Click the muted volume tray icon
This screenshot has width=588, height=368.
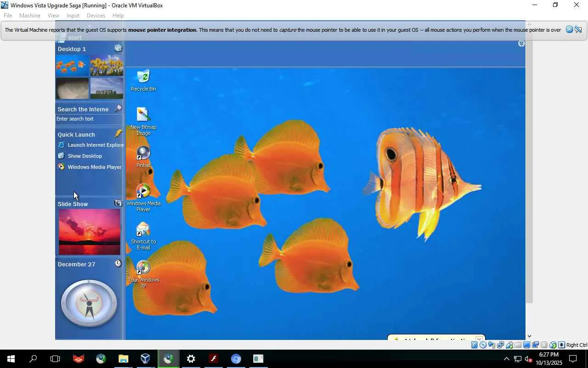(x=528, y=359)
